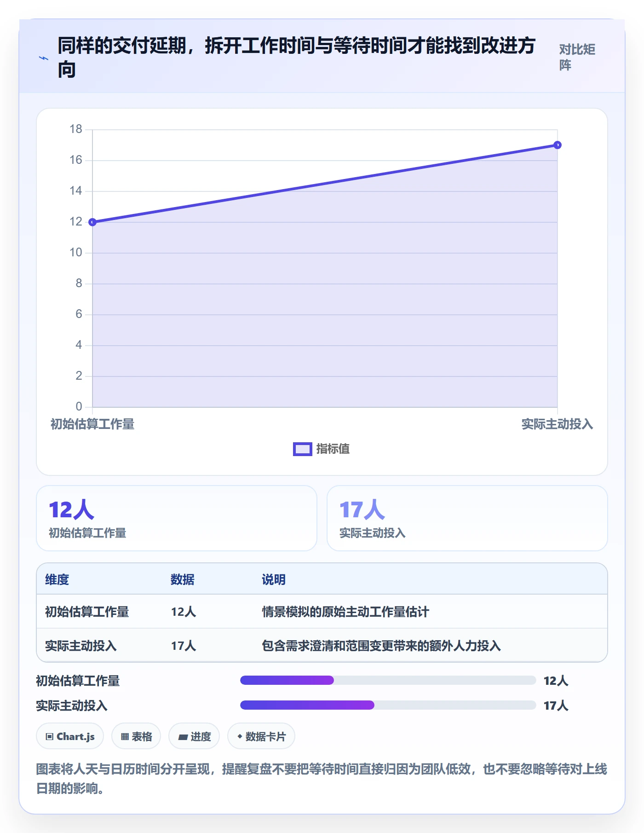Click the 12人 cell in the table
Screen dimensions: 644x833
coord(184,612)
